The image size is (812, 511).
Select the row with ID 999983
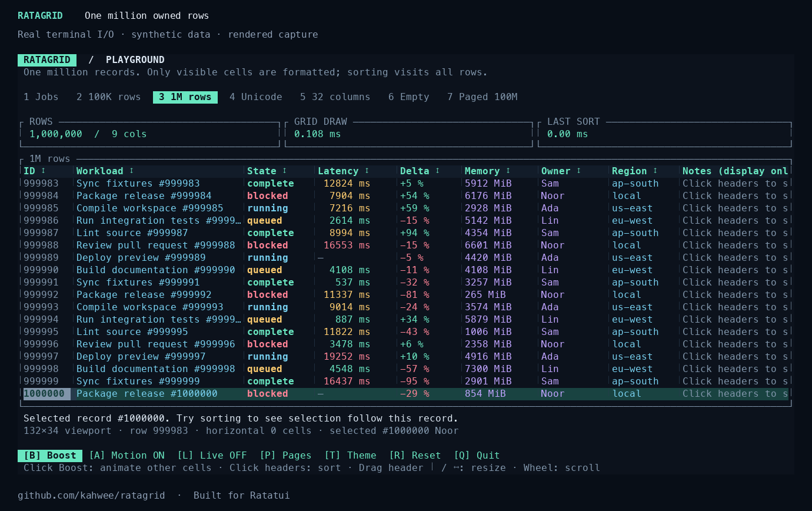406,183
